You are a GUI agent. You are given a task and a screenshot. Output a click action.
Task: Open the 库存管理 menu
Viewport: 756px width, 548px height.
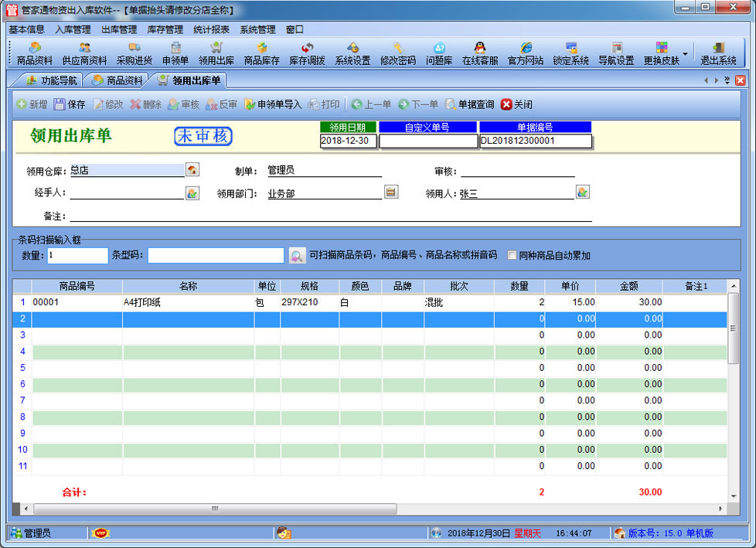tap(165, 29)
